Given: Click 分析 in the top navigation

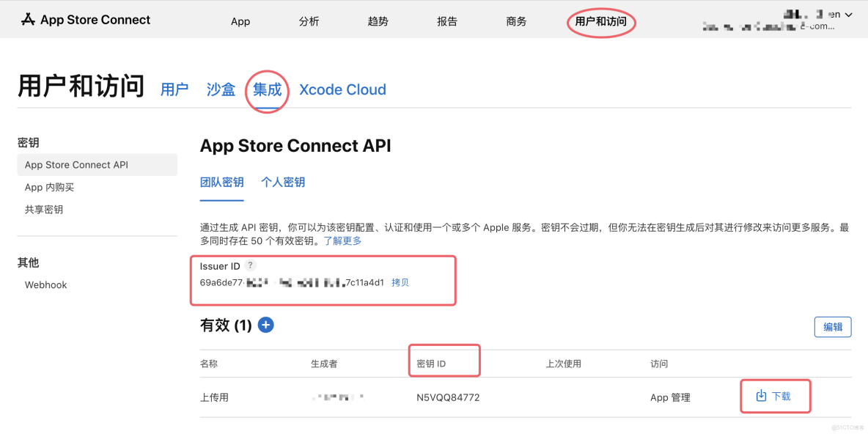Looking at the screenshot, I should pos(309,22).
